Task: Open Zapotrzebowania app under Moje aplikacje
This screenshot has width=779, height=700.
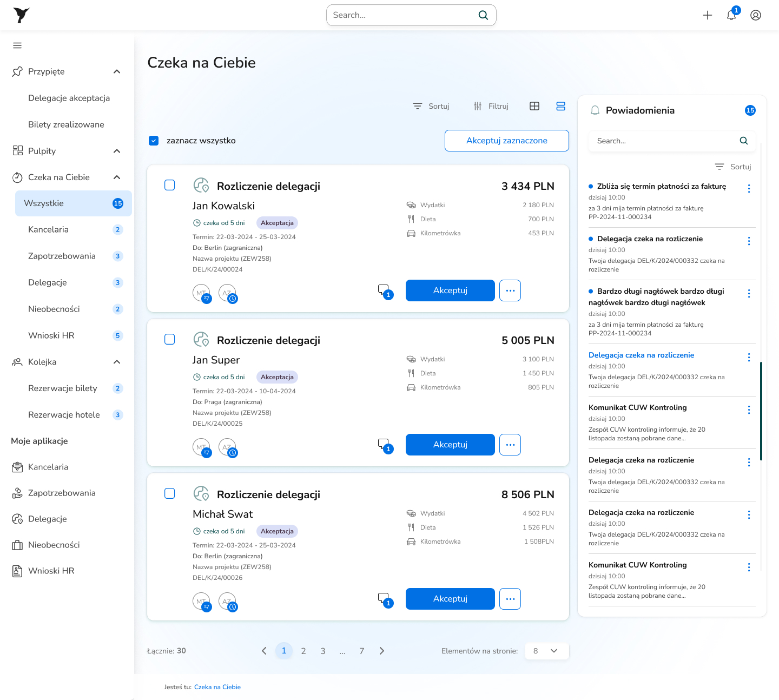Action: coord(54,493)
